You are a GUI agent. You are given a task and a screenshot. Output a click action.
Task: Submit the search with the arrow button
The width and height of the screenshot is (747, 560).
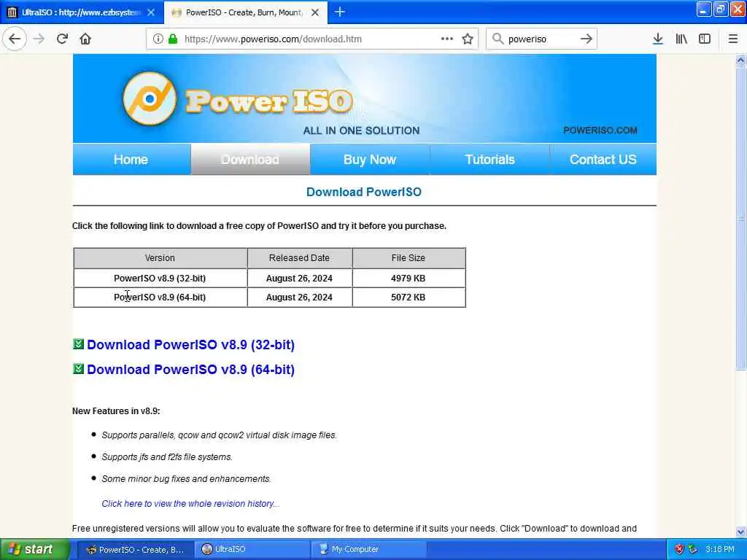tap(587, 39)
